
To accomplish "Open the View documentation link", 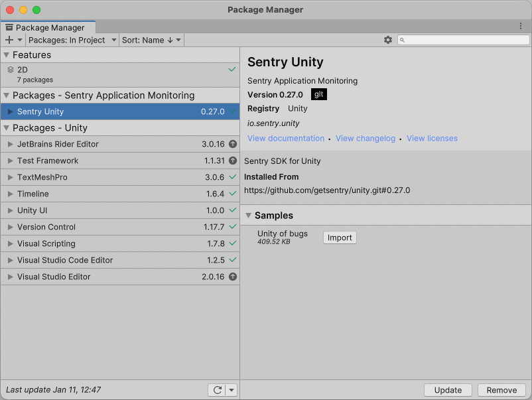I will click(286, 139).
